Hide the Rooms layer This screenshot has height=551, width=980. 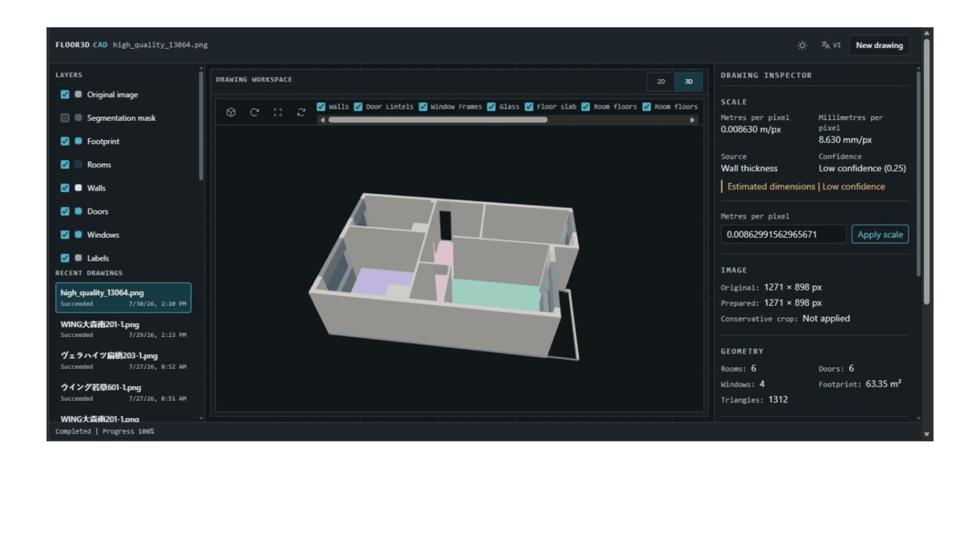click(65, 164)
